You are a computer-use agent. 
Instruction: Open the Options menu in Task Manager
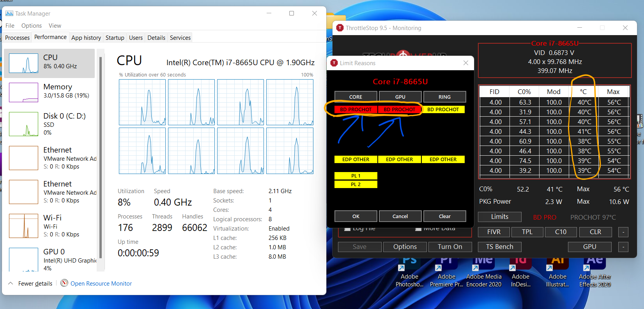[x=32, y=25]
